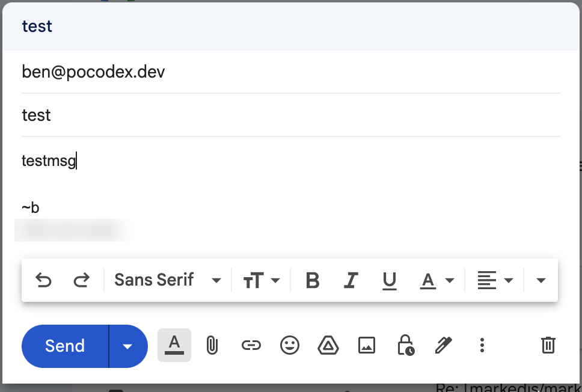Insert files using Google Drive icon
Viewport: 582px width, 392px height.
(x=328, y=345)
